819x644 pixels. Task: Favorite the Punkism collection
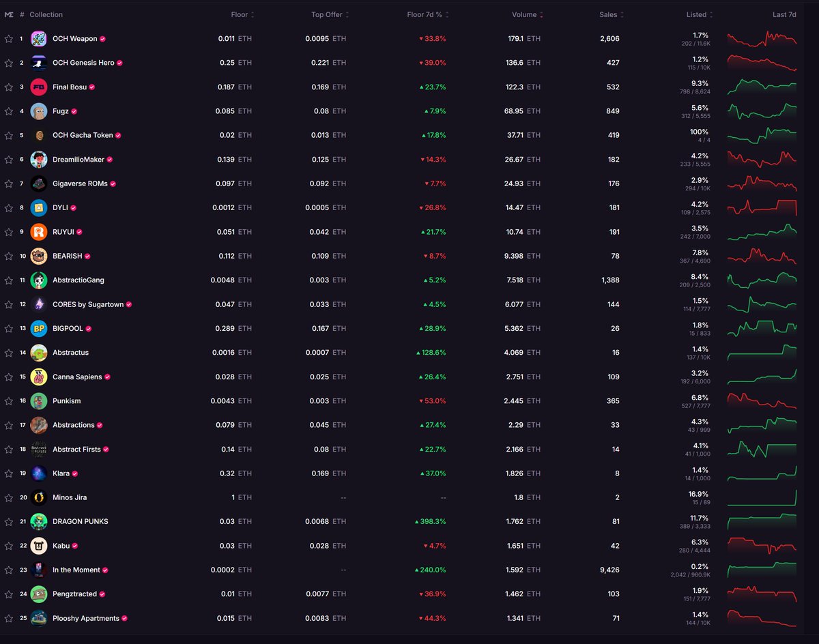9,401
